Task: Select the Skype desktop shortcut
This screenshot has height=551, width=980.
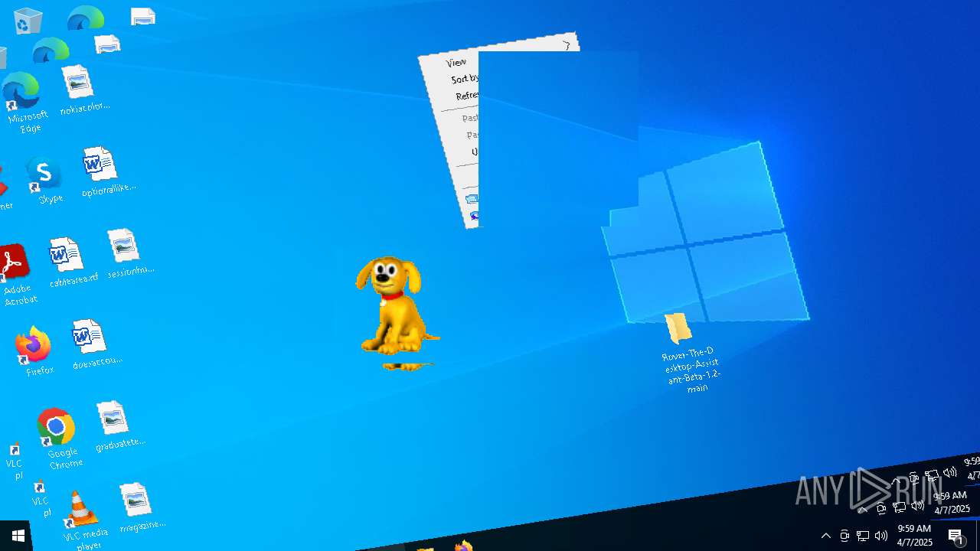Action: pyautogui.click(x=46, y=181)
